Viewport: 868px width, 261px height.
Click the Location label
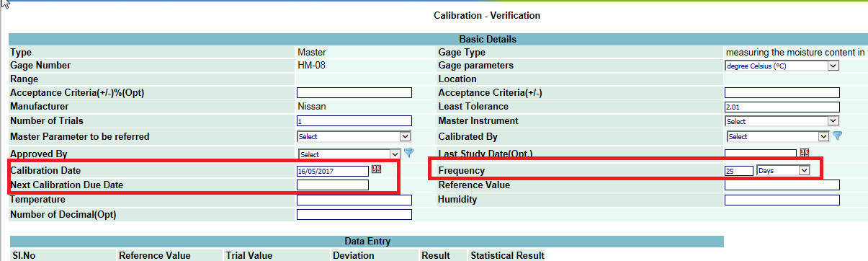coord(457,79)
